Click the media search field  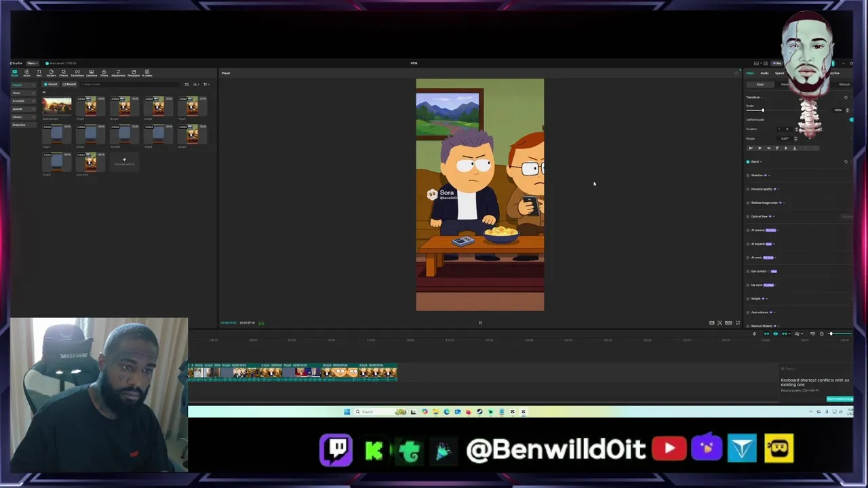tap(130, 84)
